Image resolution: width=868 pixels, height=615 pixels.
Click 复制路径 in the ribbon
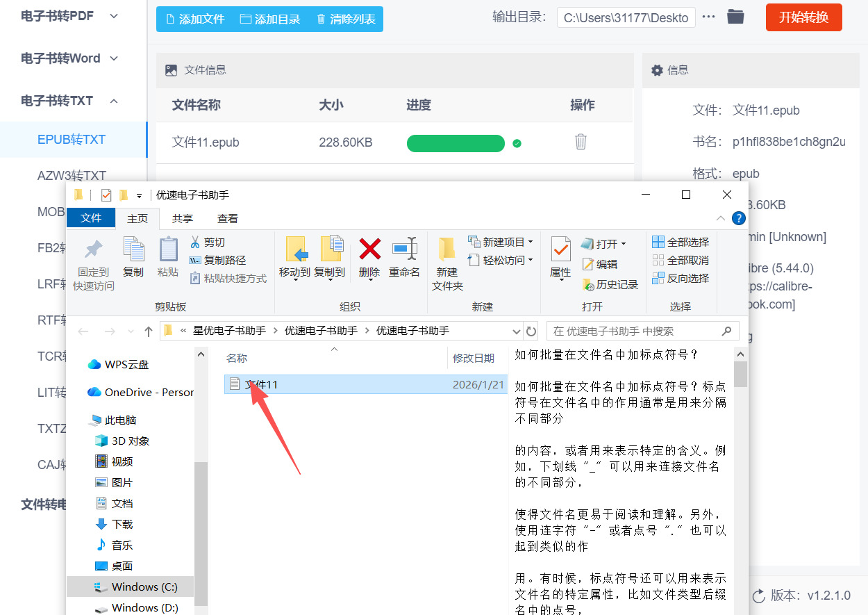[x=218, y=260]
